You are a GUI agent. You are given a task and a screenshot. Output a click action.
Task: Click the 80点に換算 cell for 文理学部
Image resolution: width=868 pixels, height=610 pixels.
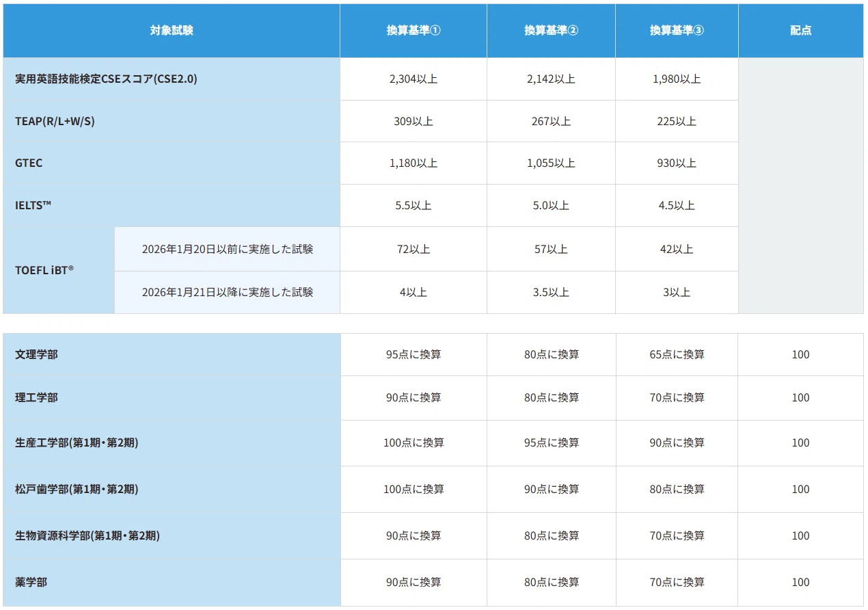(x=551, y=354)
